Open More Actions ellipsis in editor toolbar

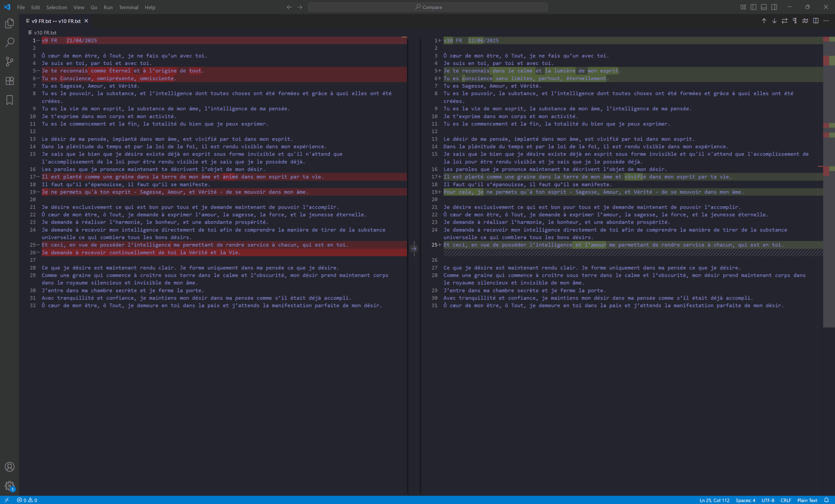826,21
